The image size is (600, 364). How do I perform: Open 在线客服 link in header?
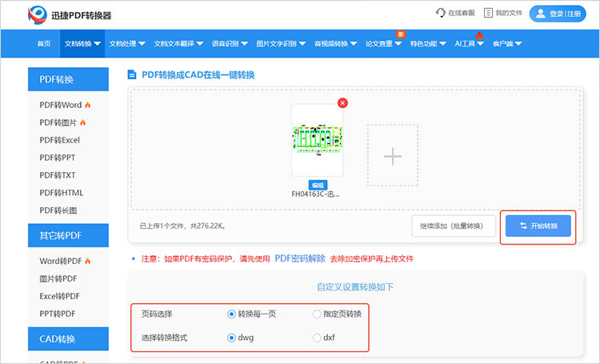tap(455, 13)
